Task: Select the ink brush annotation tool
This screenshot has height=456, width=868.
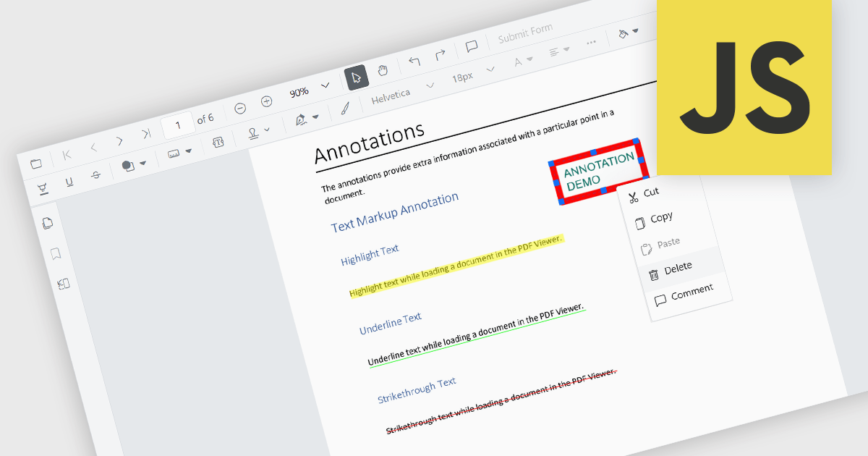Action: [x=345, y=109]
